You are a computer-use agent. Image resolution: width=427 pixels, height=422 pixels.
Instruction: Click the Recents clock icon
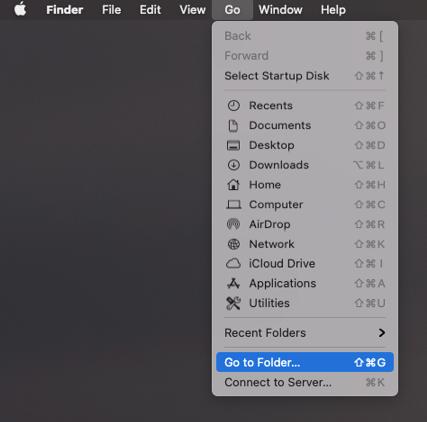pyautogui.click(x=233, y=106)
